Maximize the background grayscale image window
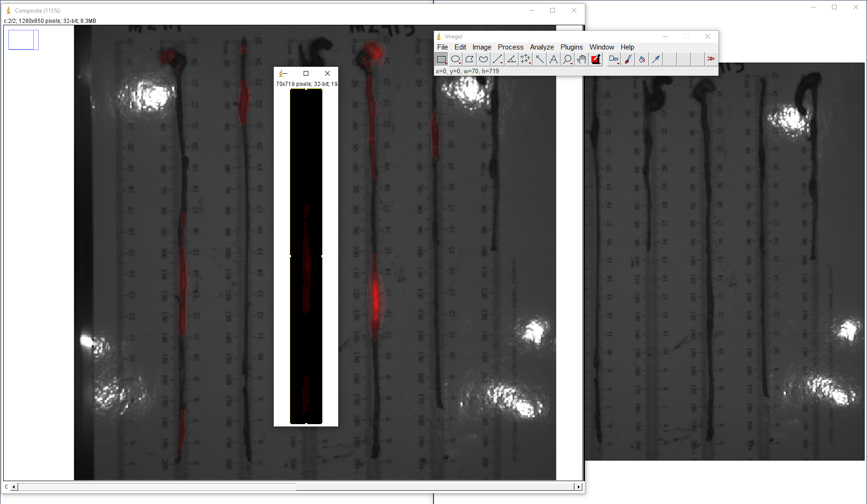Image resolution: width=867 pixels, height=504 pixels. (834, 7)
